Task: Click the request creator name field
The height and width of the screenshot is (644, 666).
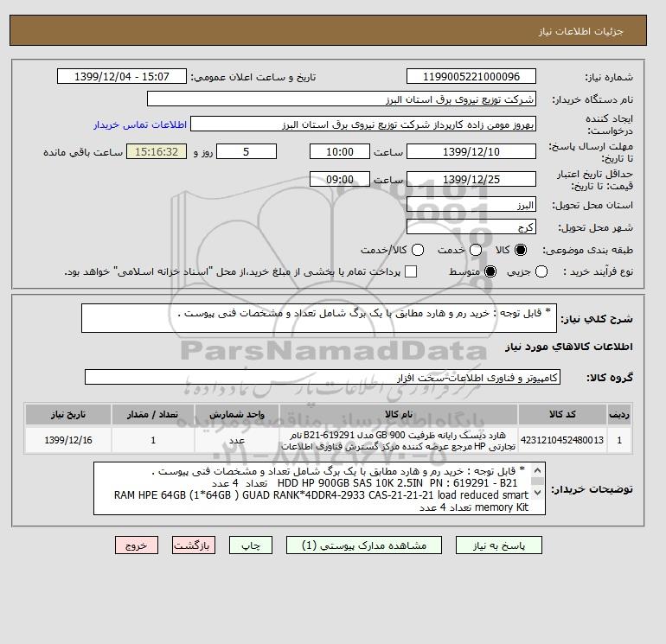Action: pyautogui.click(x=363, y=124)
